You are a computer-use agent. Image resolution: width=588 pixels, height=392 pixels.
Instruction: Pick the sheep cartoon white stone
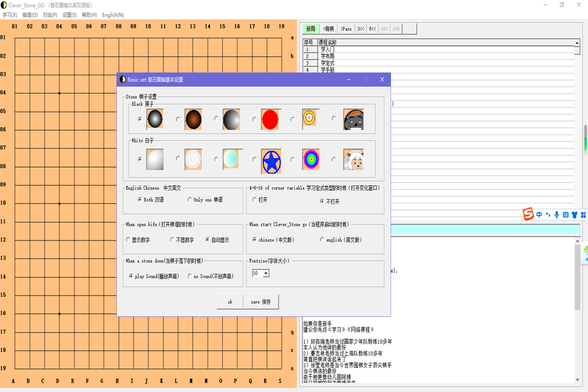point(353,160)
